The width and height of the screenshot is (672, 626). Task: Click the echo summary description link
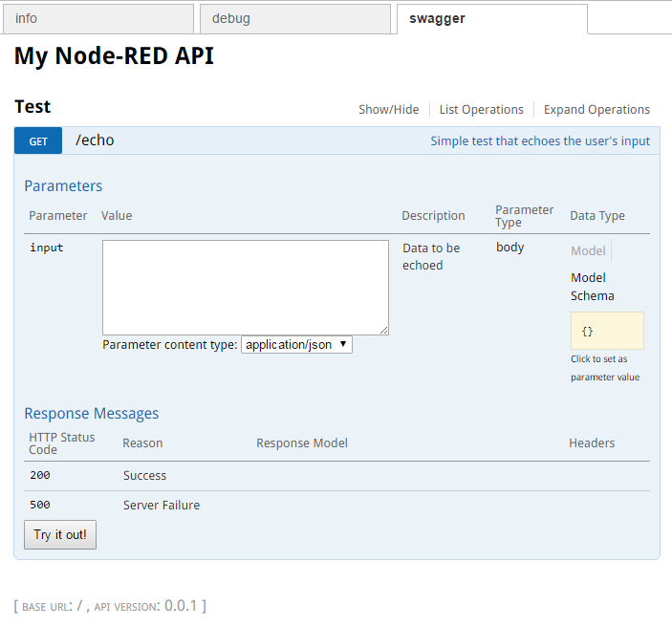pos(539,141)
